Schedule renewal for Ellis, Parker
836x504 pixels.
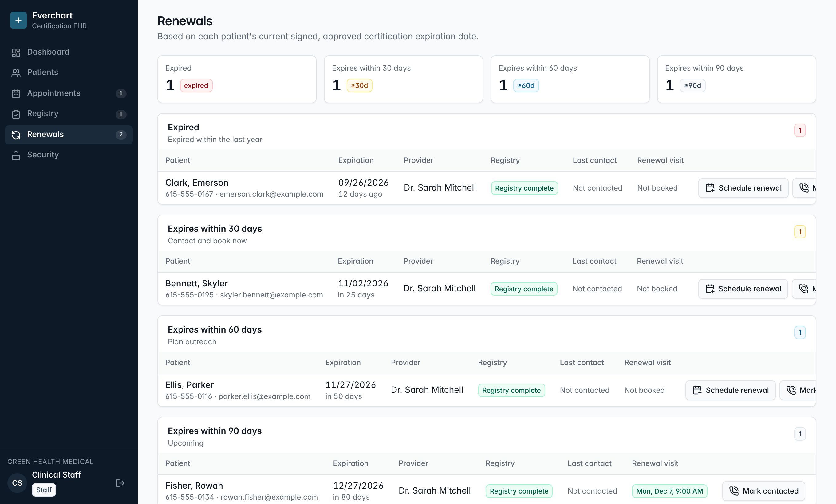[731, 390]
